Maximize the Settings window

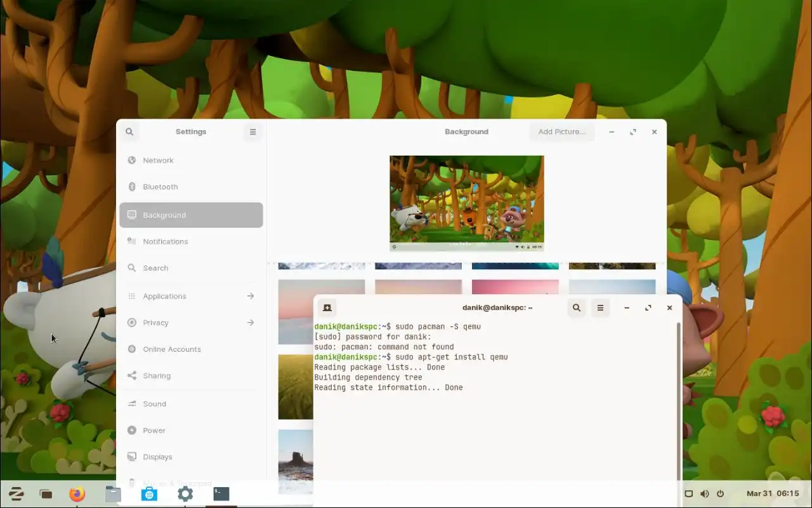click(x=633, y=132)
